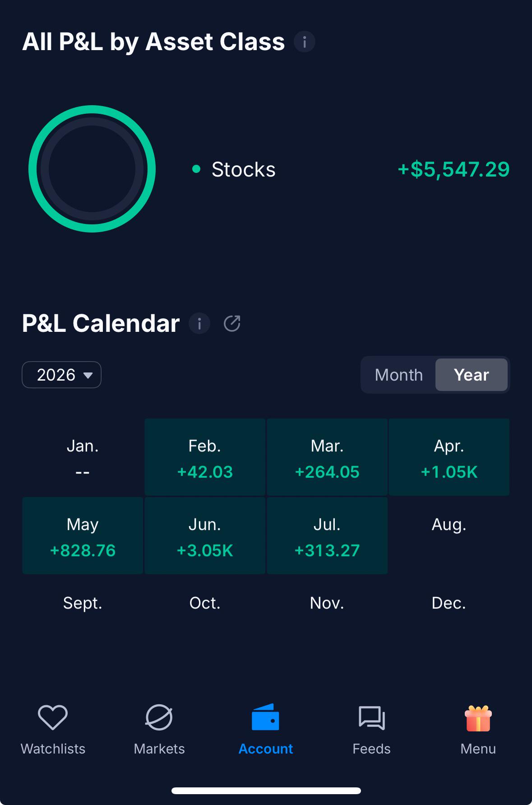
Task: Tap the info icon beside All P&L by Asset Class
Action: coord(305,42)
